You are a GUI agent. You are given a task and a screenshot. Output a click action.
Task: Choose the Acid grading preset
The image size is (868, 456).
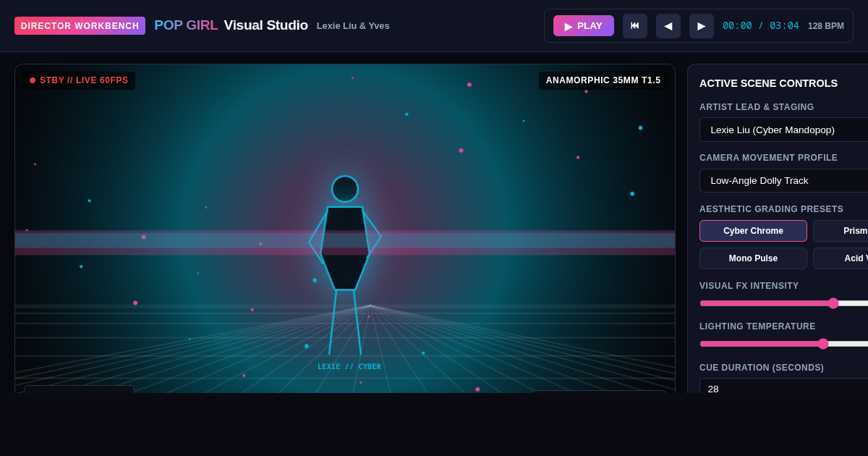coord(841,258)
